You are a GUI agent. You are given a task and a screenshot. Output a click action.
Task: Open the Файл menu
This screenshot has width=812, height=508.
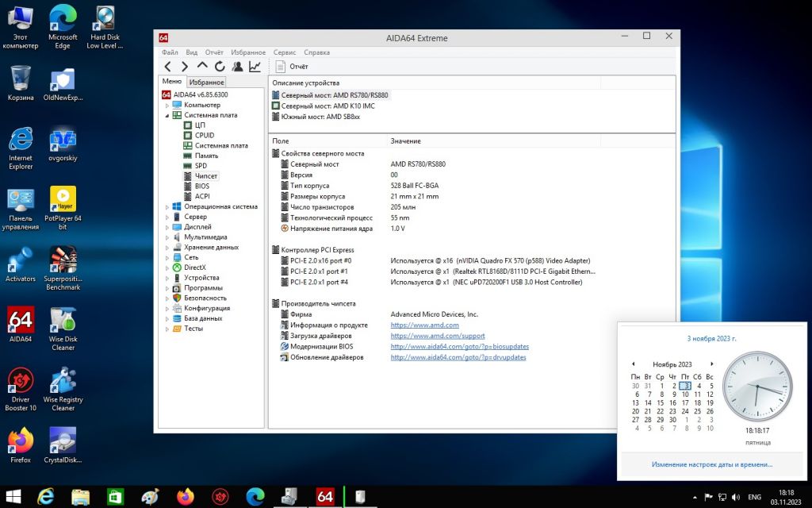170,52
